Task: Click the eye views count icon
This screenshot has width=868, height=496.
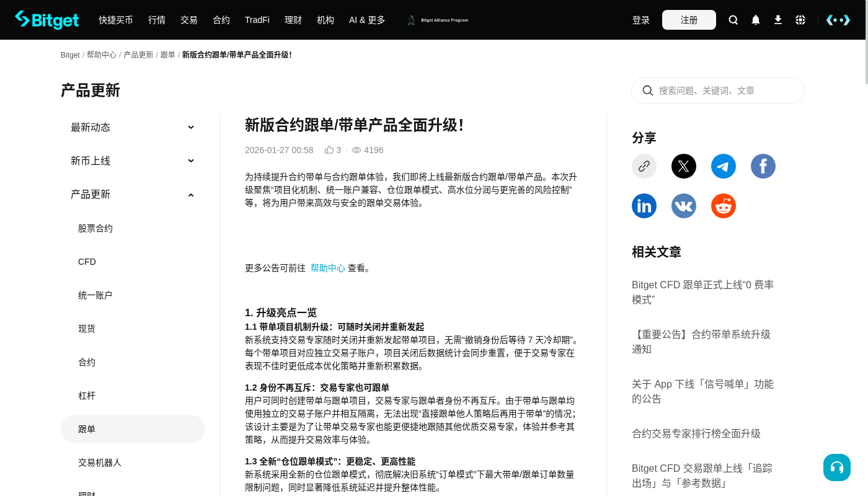Action: click(356, 150)
